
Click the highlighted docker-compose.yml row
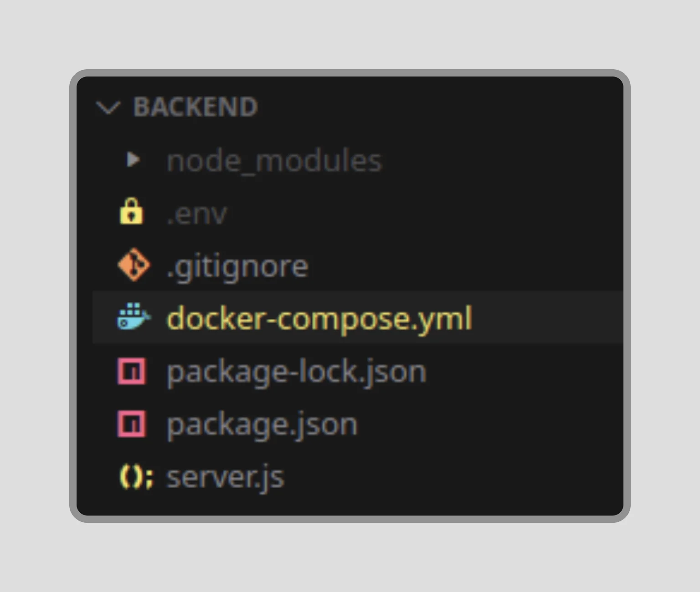[319, 317]
